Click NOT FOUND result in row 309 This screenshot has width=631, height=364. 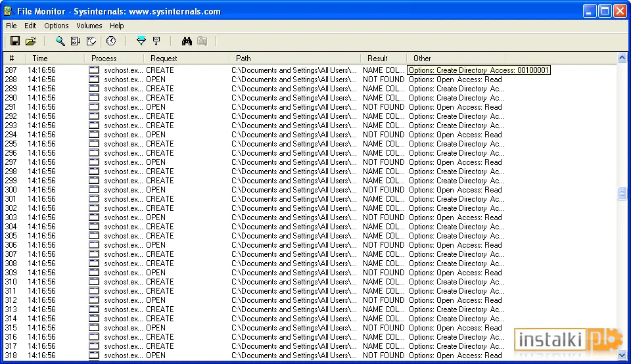point(383,273)
